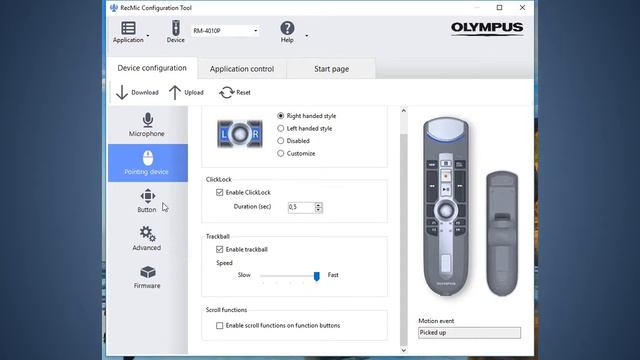640x360 pixels.
Task: Select the Pointing device section
Action: [x=148, y=163]
